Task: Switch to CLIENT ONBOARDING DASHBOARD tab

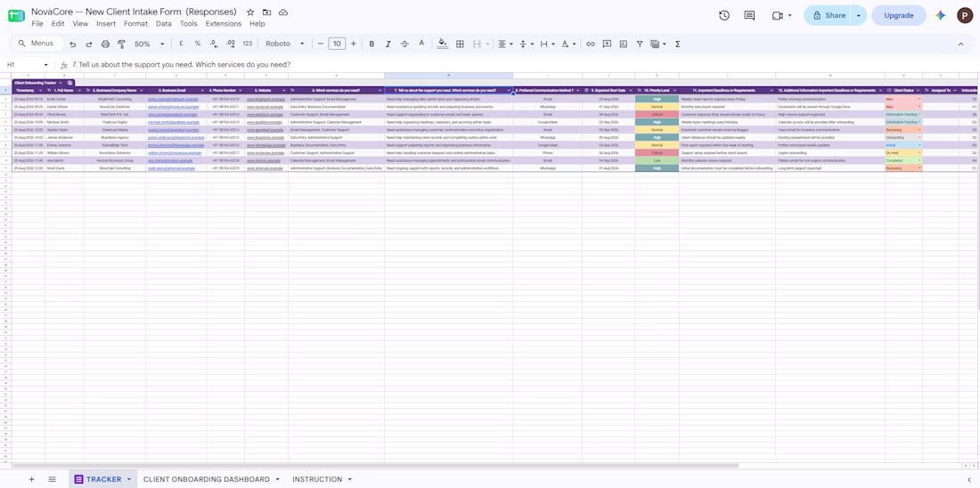Action: (207, 479)
